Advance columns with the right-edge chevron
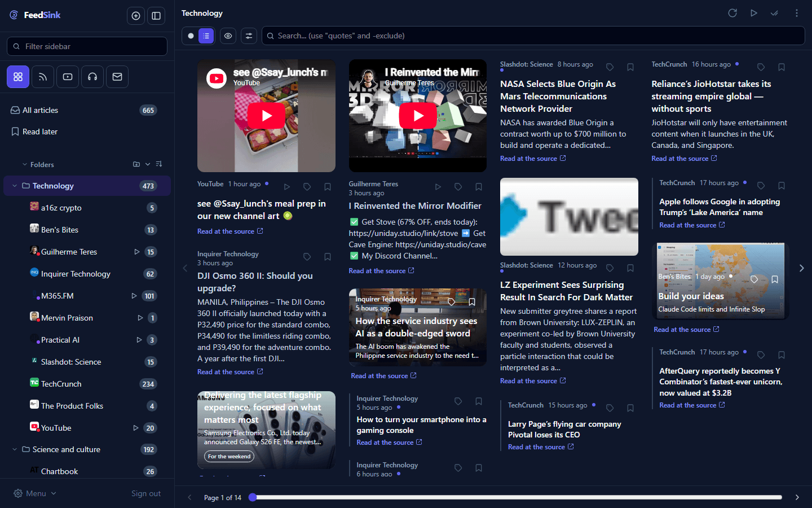 coord(801,268)
